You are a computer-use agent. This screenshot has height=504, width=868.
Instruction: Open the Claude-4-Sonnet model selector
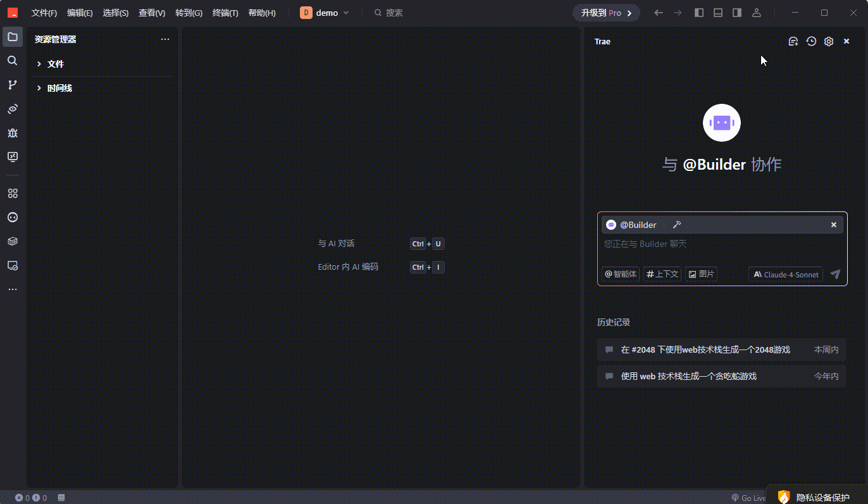tap(786, 274)
